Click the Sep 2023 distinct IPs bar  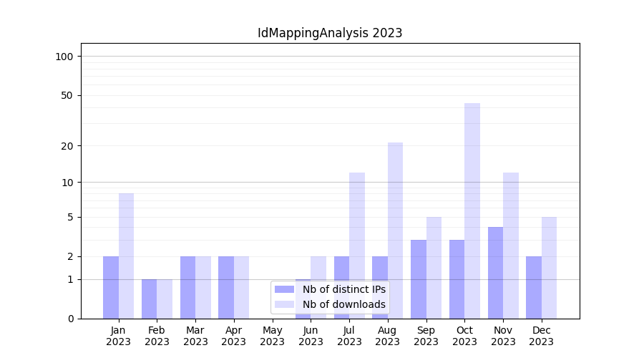click(x=419, y=279)
